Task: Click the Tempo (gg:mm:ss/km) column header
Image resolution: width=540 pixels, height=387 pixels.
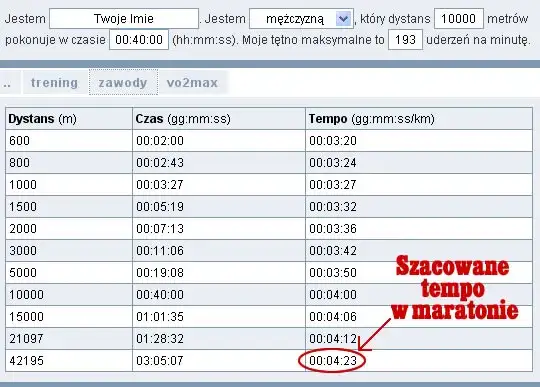Action: (419, 119)
